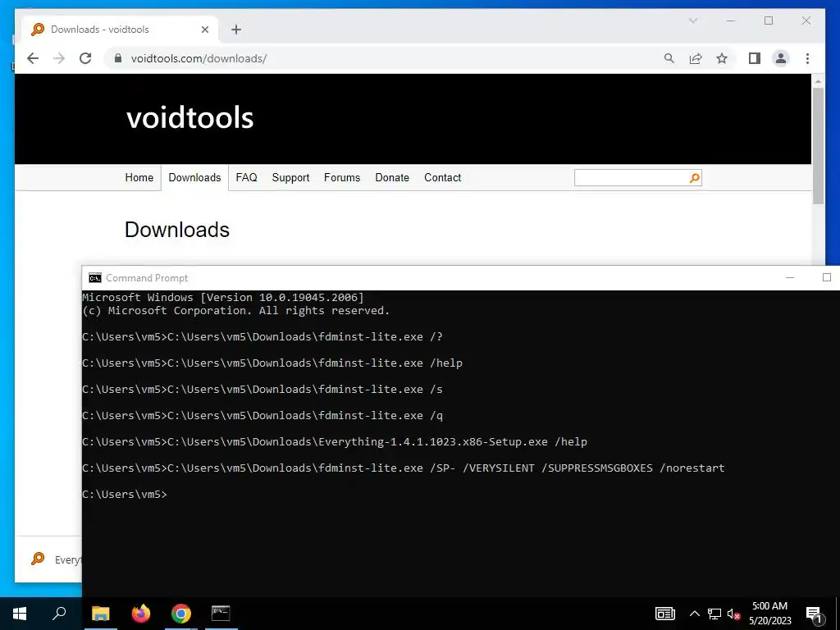Click the Everything download item icon
The height and width of the screenshot is (630, 840).
(x=38, y=559)
